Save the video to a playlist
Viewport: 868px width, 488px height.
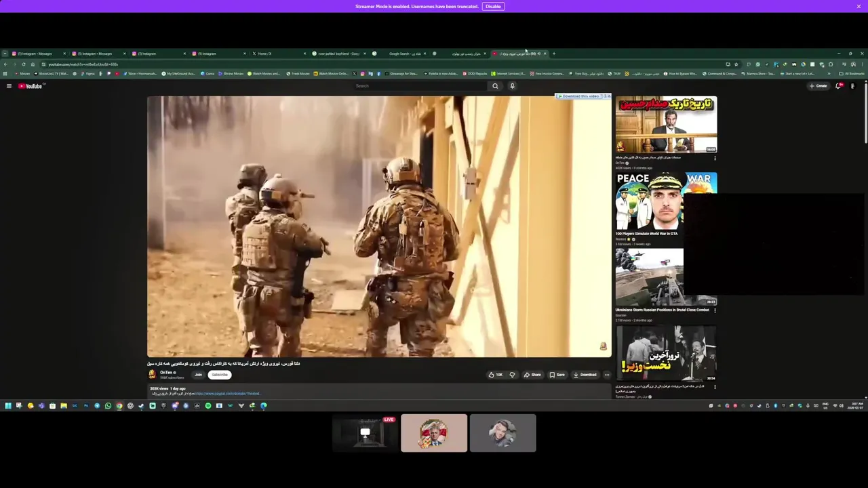click(557, 375)
